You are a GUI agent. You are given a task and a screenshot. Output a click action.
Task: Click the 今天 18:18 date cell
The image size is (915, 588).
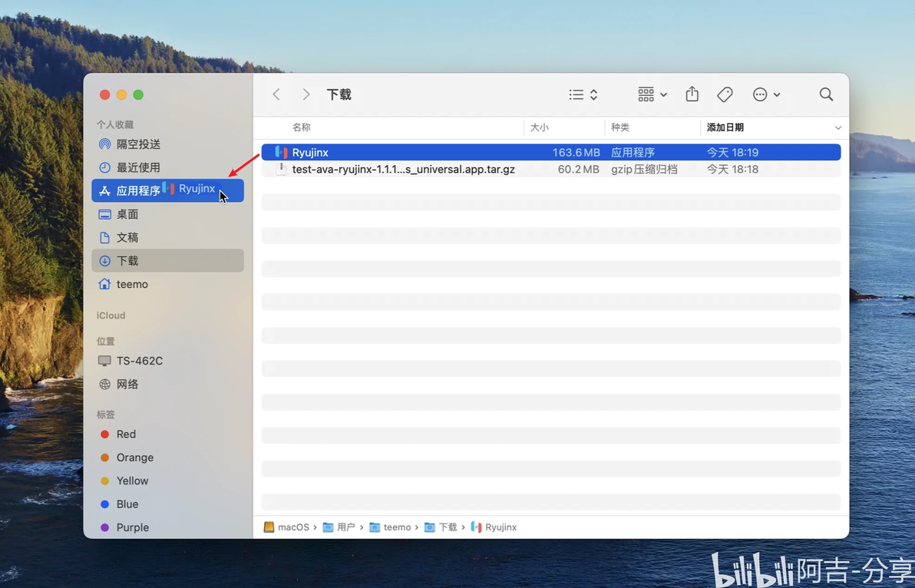[x=732, y=169]
